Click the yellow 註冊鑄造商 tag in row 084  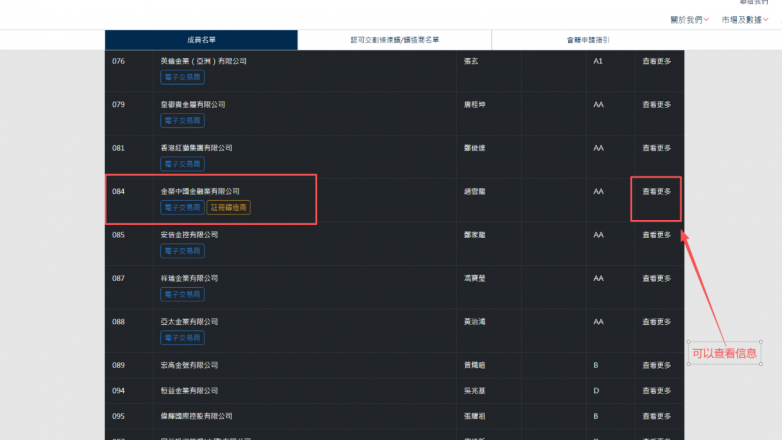[228, 208]
